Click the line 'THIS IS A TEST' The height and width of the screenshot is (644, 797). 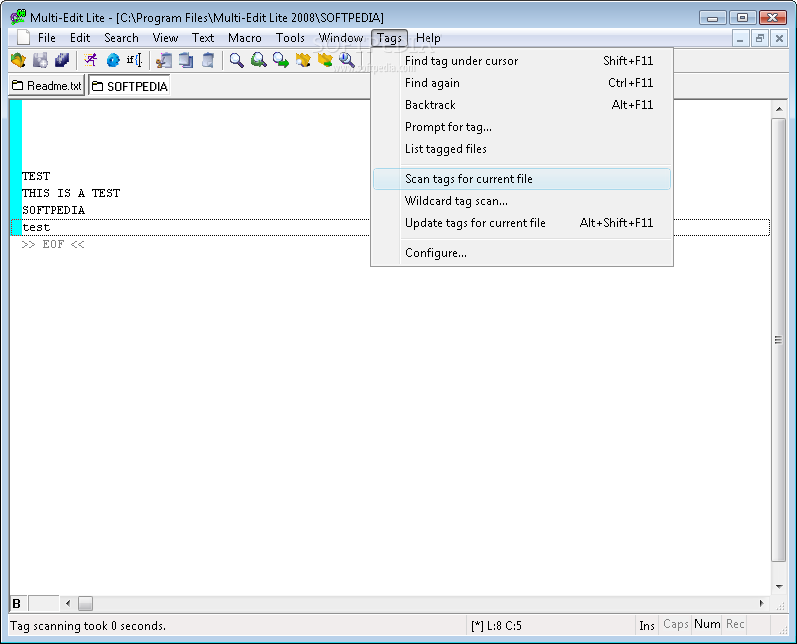pos(71,193)
